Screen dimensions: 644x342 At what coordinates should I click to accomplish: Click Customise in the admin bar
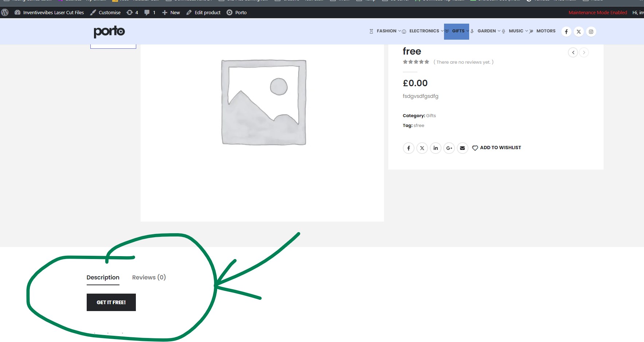105,12
